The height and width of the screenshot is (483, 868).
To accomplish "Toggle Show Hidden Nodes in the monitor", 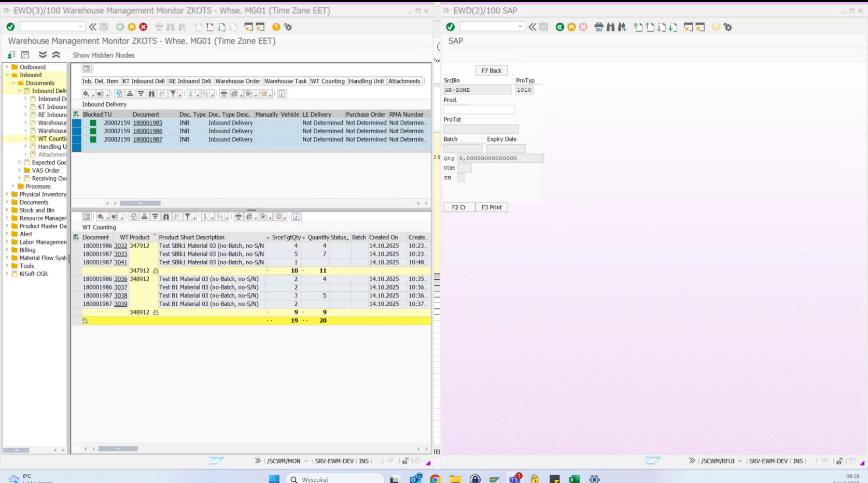I will (x=103, y=55).
